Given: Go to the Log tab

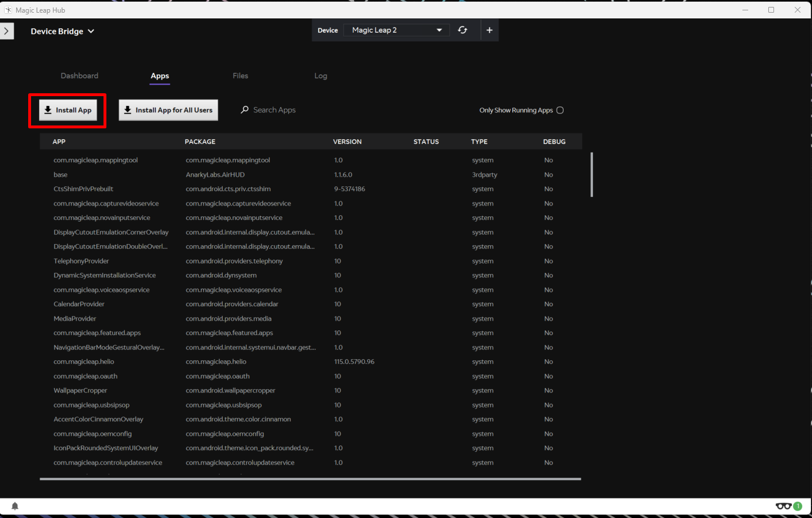Looking at the screenshot, I should pyautogui.click(x=321, y=75).
